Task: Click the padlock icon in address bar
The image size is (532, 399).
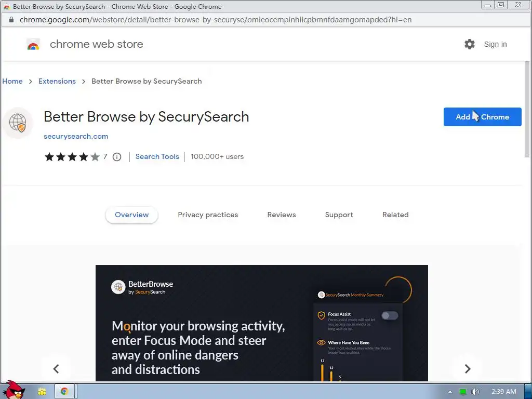Action: point(11,20)
